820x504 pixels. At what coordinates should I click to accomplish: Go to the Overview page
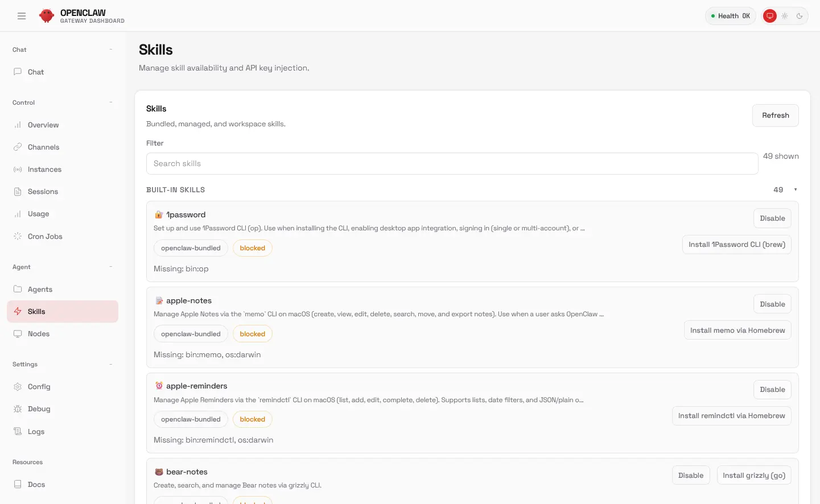coord(43,125)
